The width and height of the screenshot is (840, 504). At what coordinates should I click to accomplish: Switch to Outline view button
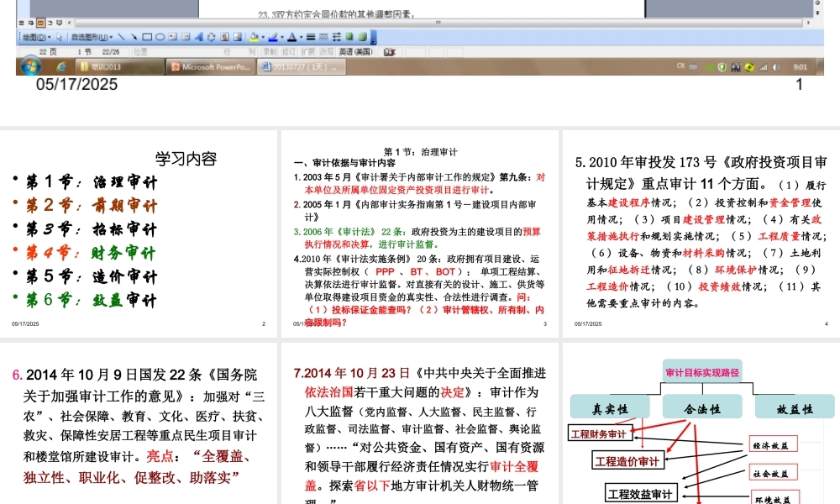50,23
